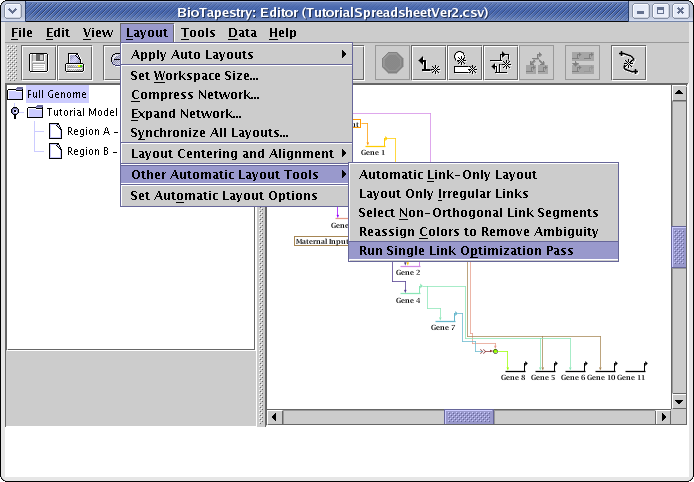This screenshot has height=482, width=694.
Task: Expand the Apply Auto Layouts submenu
Action: [236, 54]
